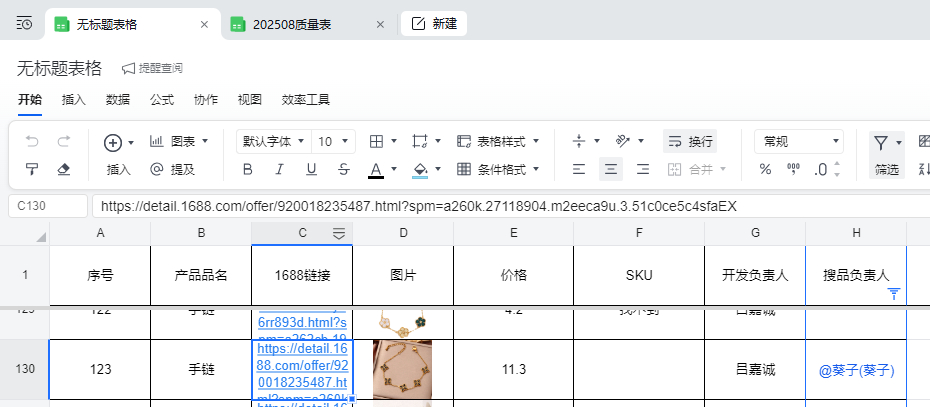Toggle bold formatting
This screenshot has width=930, height=407.
(x=247, y=169)
